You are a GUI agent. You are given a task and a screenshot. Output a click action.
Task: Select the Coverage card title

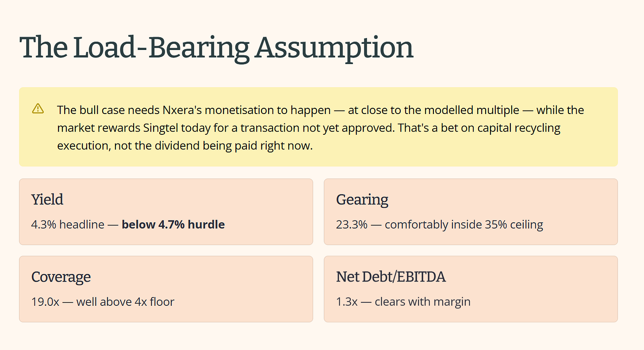coord(61,277)
